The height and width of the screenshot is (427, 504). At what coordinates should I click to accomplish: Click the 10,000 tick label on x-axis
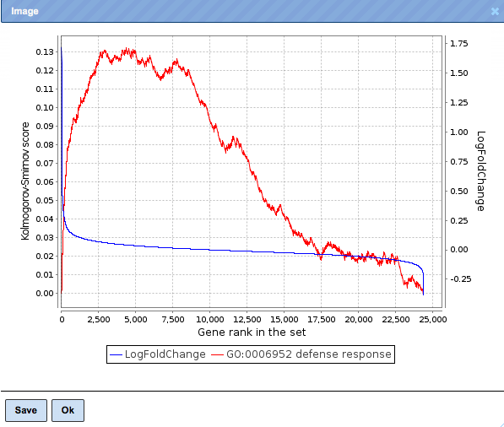(210, 319)
